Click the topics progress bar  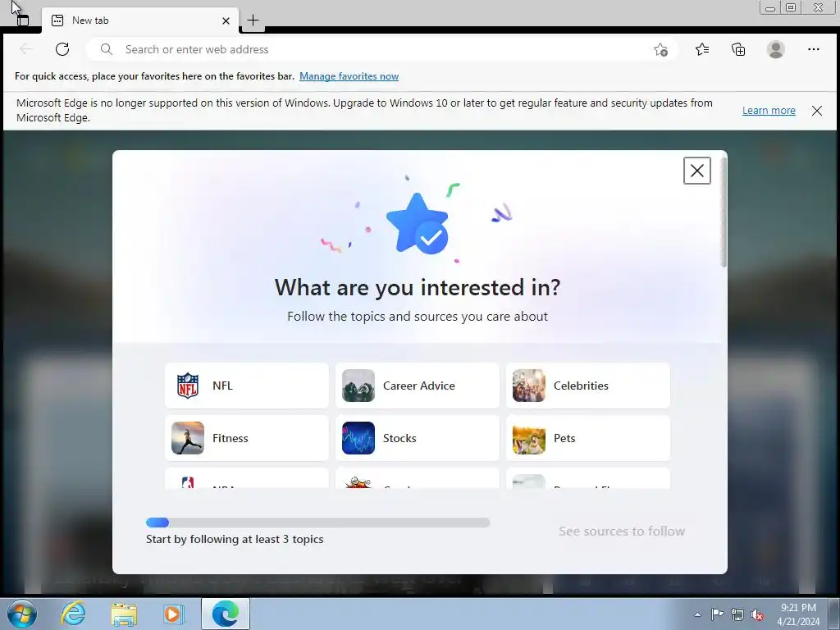(317, 523)
